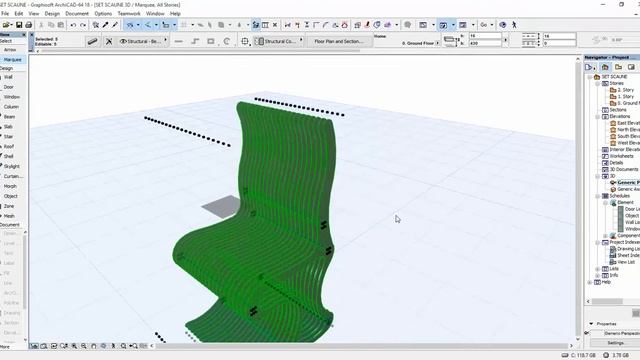Click the speech bubble icon in toolbar
The image size is (640, 360).
[407, 25]
